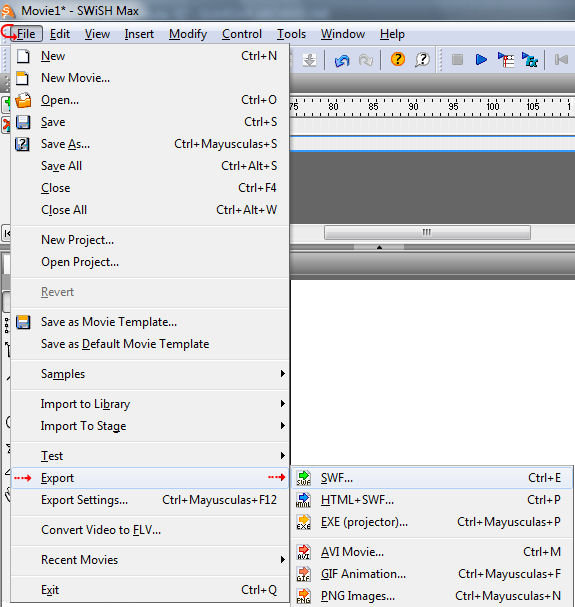Screen dimensions: 575x607
Task: Choose Close from the File menu
Action: click(149, 188)
